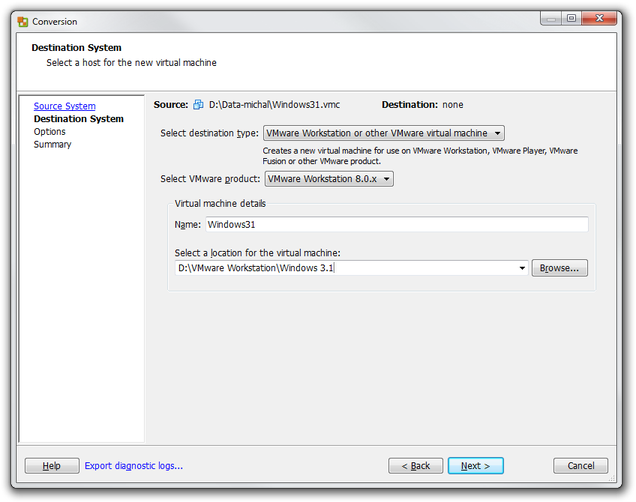Proceed with the Next > button

coord(475,466)
